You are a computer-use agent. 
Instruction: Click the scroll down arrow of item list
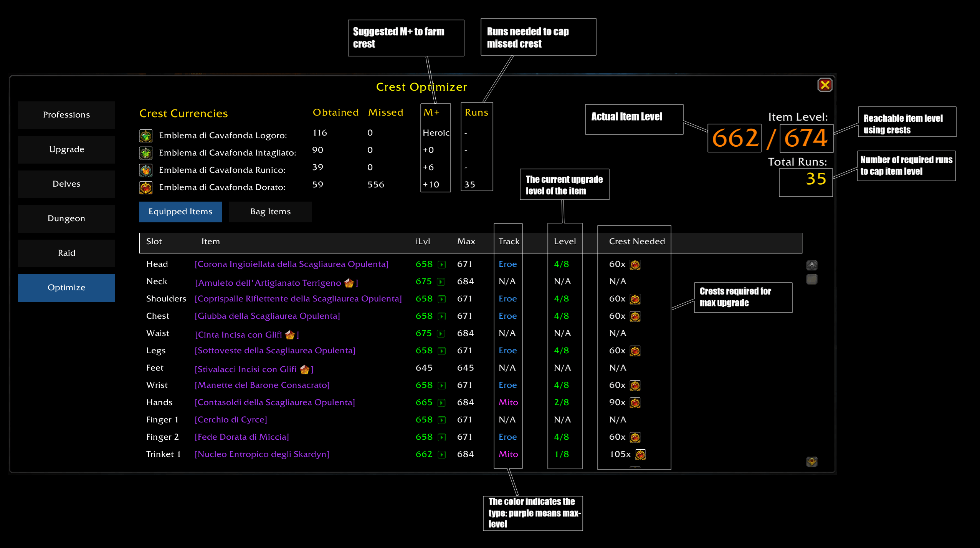tap(812, 461)
